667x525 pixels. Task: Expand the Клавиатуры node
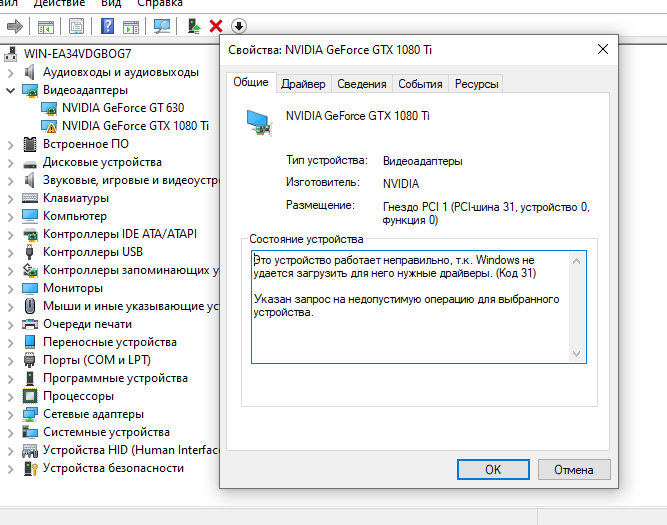pos(11,199)
